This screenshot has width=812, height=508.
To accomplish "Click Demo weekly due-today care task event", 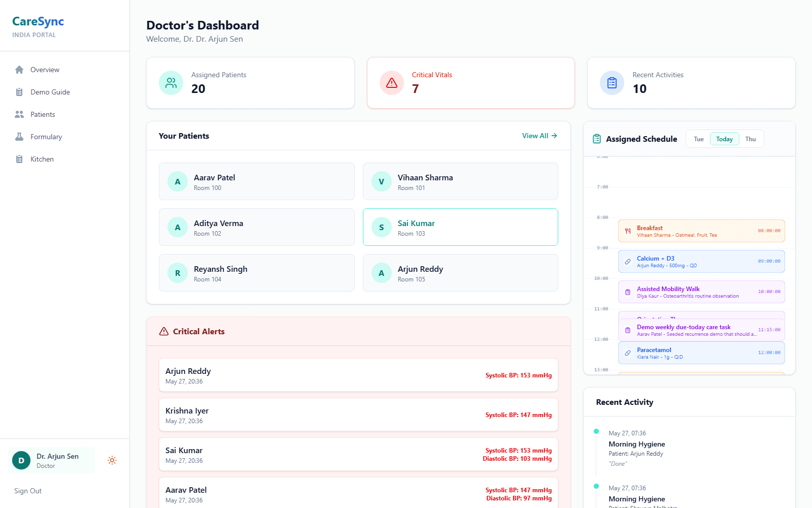I will 701,330.
